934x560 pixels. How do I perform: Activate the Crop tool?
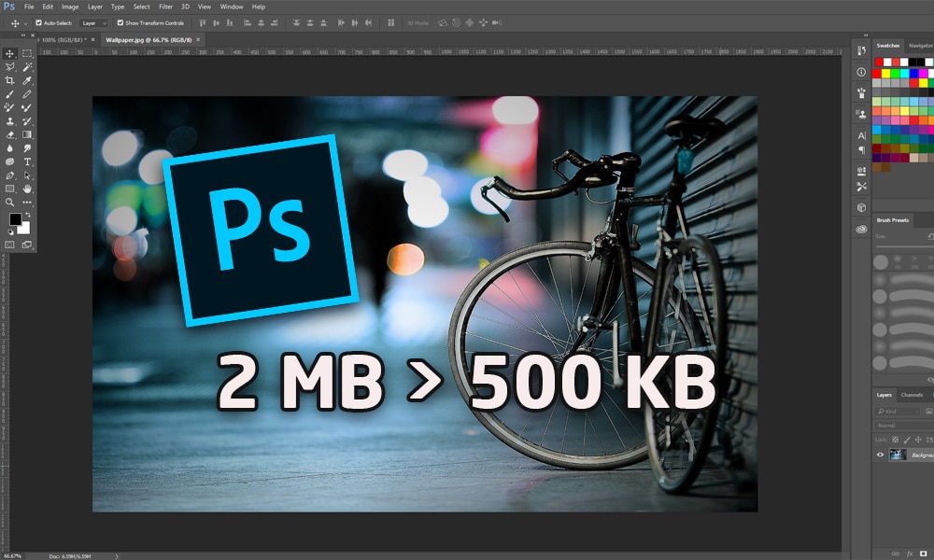point(9,80)
